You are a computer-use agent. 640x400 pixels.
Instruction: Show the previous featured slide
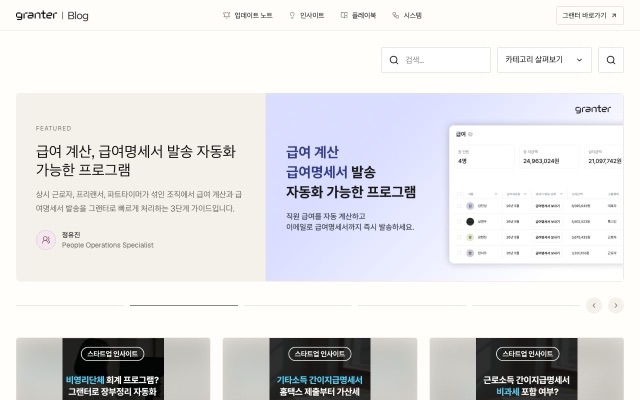click(x=594, y=305)
